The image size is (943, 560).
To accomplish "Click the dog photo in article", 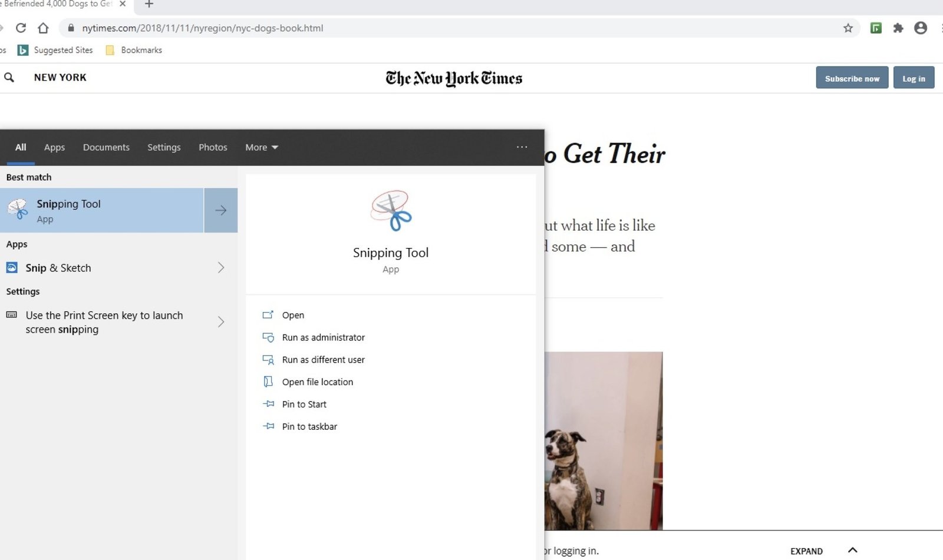I will (604, 441).
